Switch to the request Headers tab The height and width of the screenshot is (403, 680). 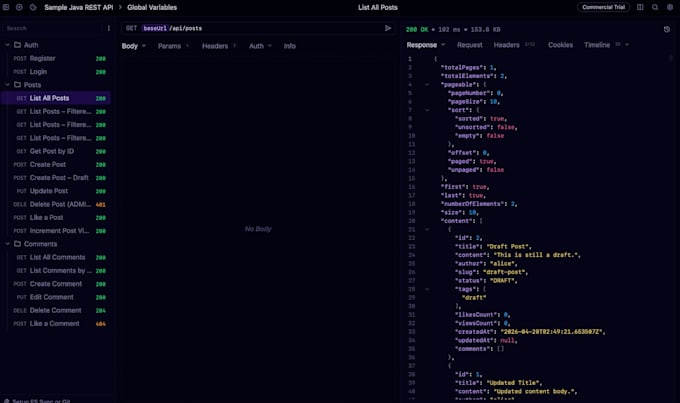pos(215,46)
